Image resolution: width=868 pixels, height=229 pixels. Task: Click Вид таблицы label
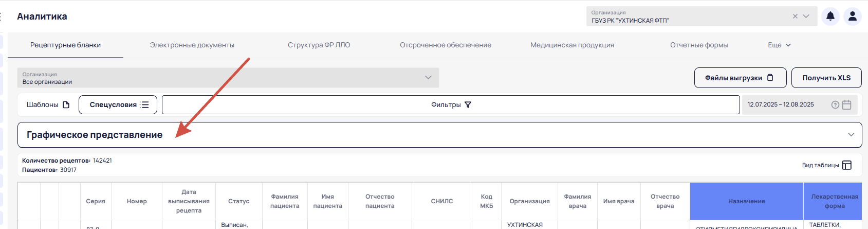[x=820, y=165]
